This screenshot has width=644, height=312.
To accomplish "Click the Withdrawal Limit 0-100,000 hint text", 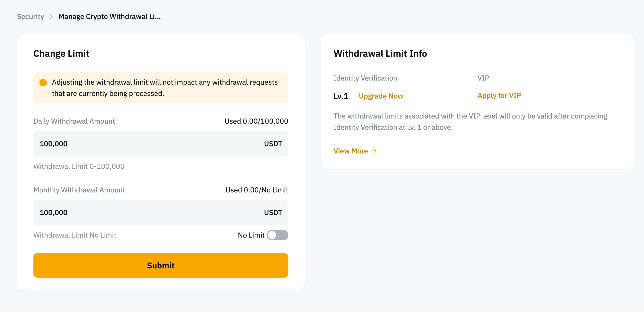I will coord(79,166).
